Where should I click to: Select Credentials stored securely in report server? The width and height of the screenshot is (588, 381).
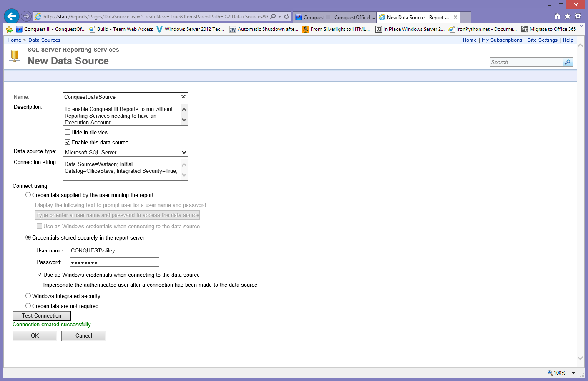28,237
